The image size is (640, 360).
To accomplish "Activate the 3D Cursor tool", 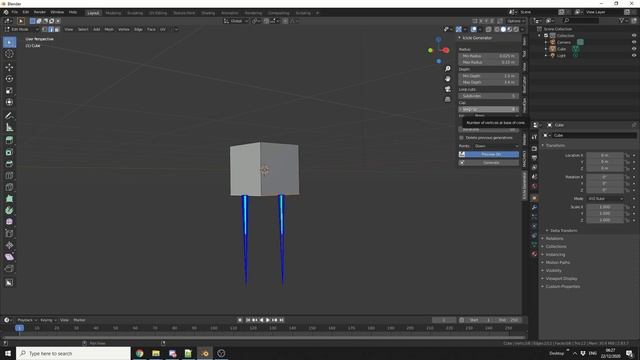I will tap(9, 54).
